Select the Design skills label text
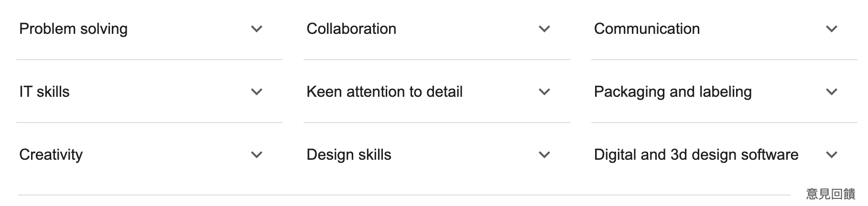Viewport: 868px width, 206px height. 349,155
